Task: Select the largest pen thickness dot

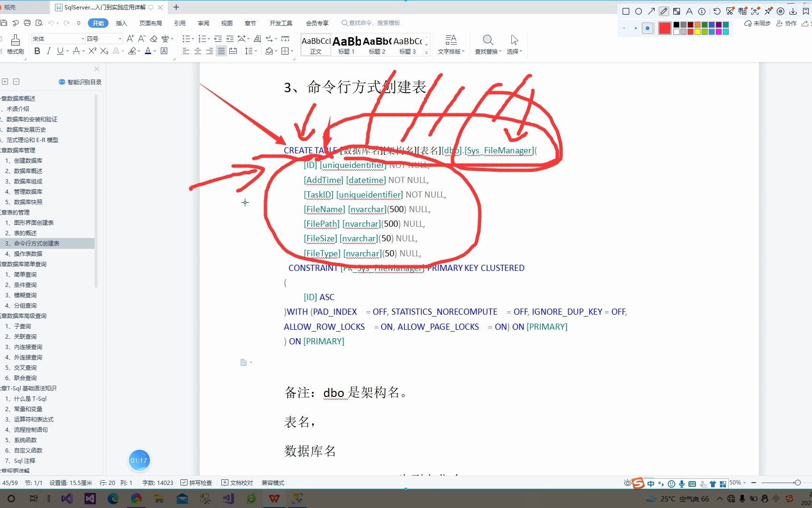Action: pyautogui.click(x=648, y=28)
